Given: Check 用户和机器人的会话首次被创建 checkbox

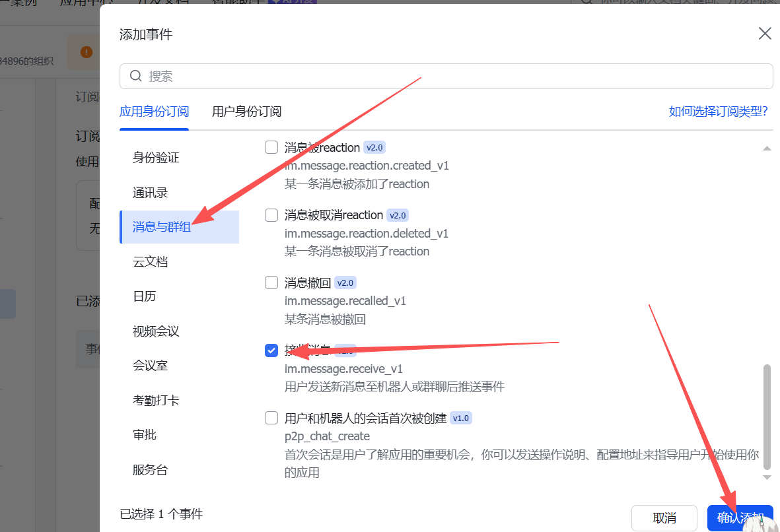Looking at the screenshot, I should (x=271, y=418).
